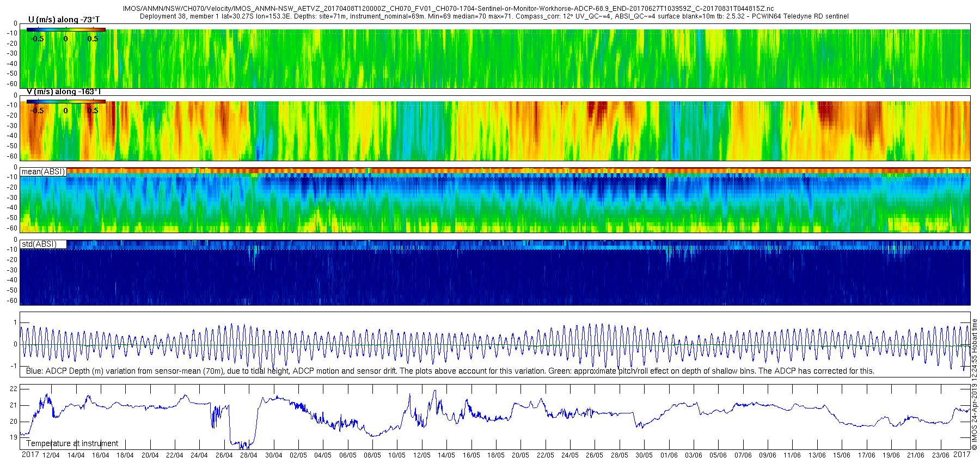
Task: Click the '10/05' date tick label
Action: [397, 455]
